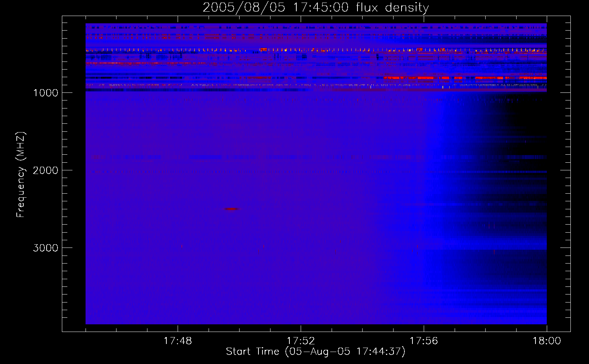Click the red burst spot near 2500 MHz

point(232,209)
